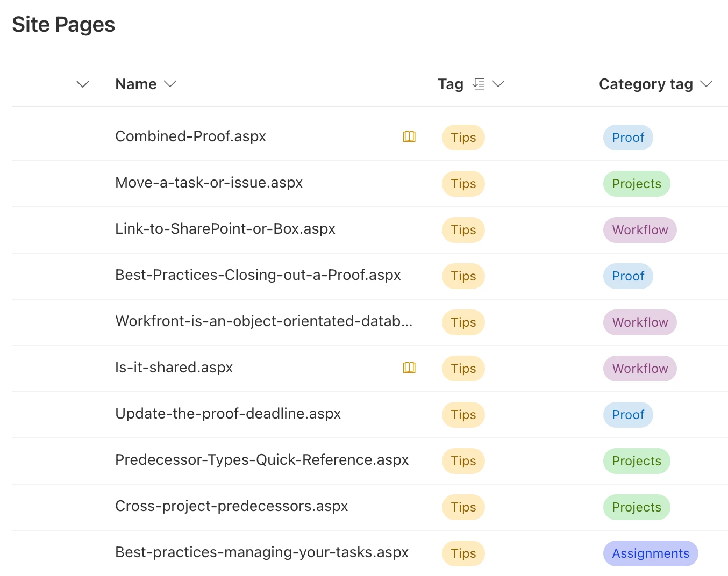The height and width of the screenshot is (576, 728).
Task: Click Tips tag for Best-practices-managing-your-tasks.aspx
Action: point(463,553)
